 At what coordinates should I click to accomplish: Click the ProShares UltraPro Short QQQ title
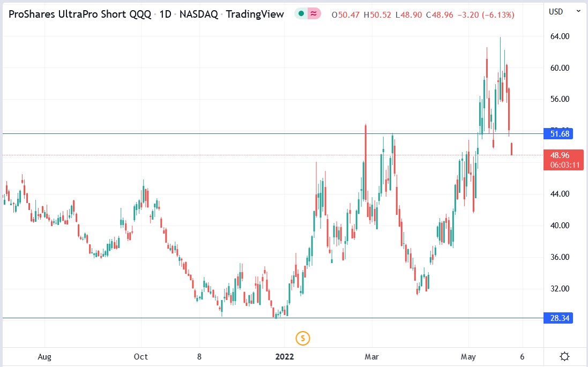80,14
